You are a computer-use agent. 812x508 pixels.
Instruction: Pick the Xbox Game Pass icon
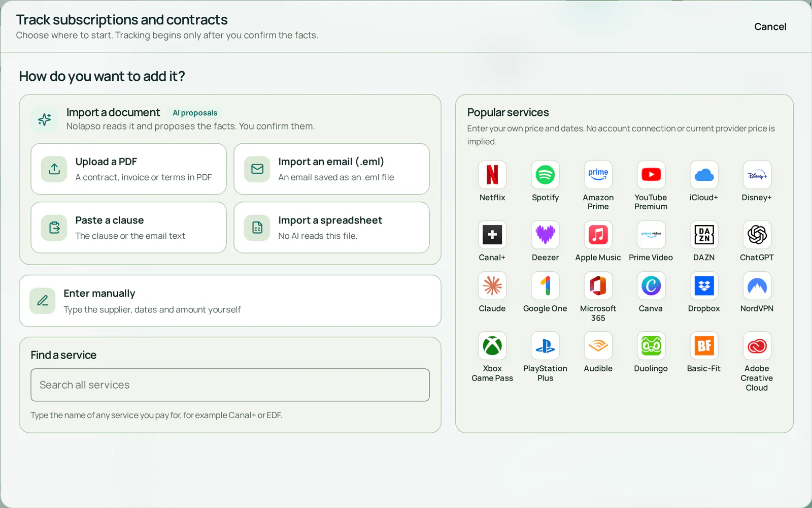pyautogui.click(x=492, y=346)
